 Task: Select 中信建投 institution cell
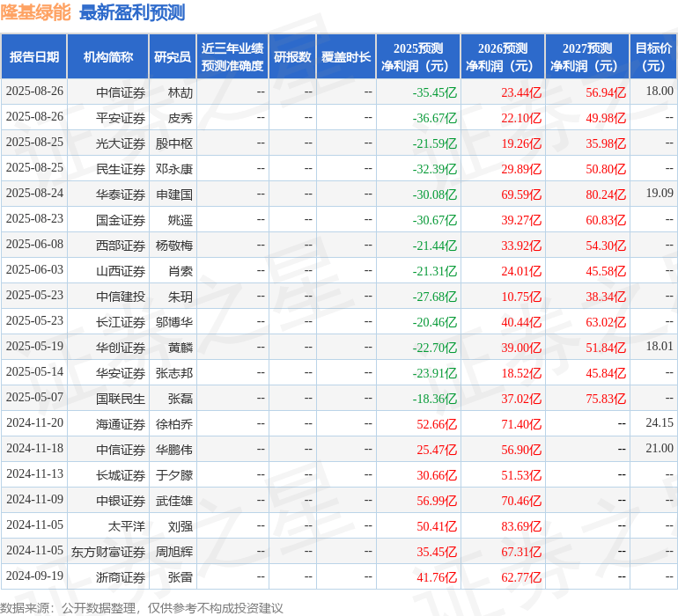[121, 297]
